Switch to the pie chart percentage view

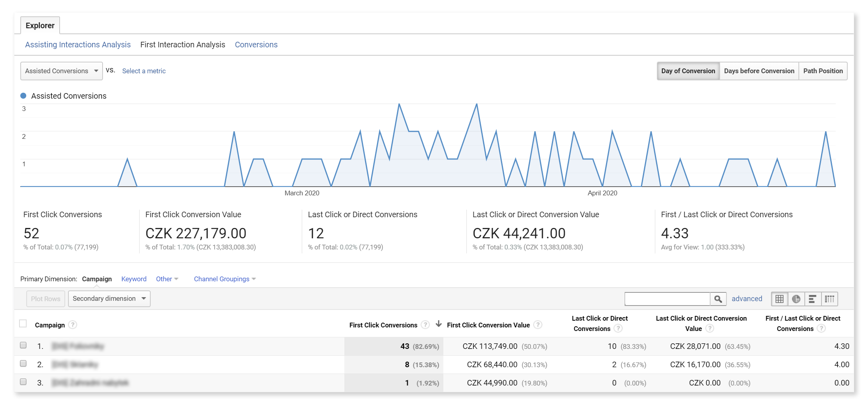point(796,299)
